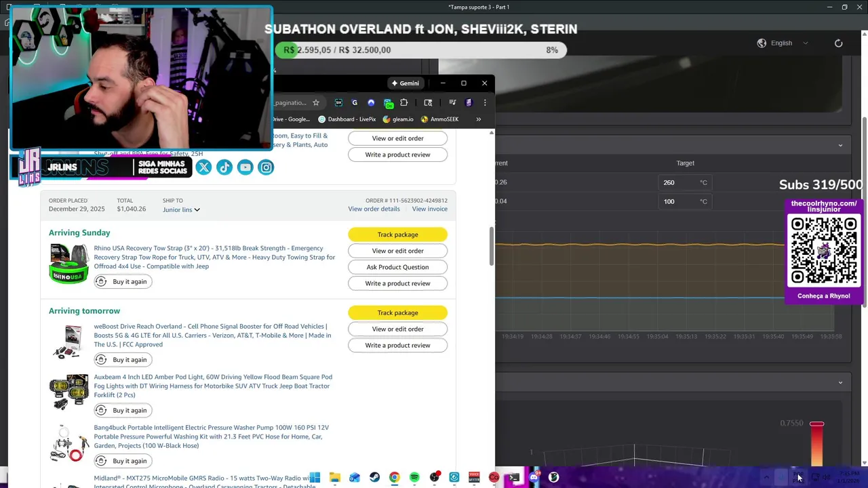Bookmark this page with the star icon

pos(315,103)
